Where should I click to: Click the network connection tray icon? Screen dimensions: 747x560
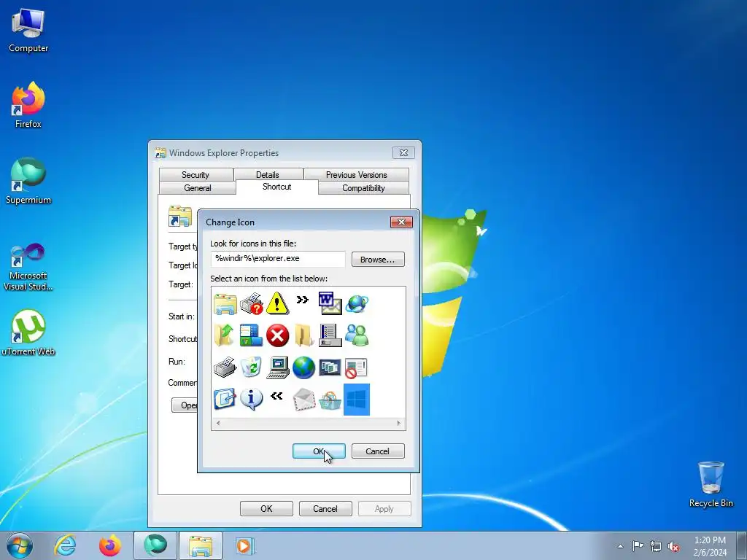pos(656,546)
